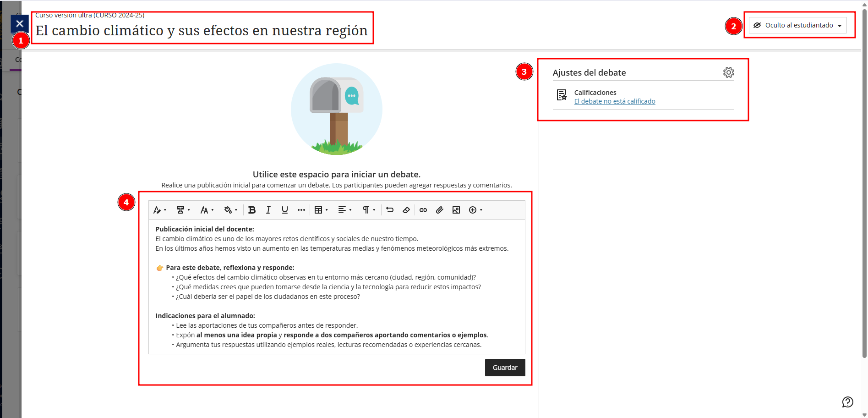Screen dimensions: 868x418
Task: Insert a hyperlink using link icon
Action: [423, 210]
